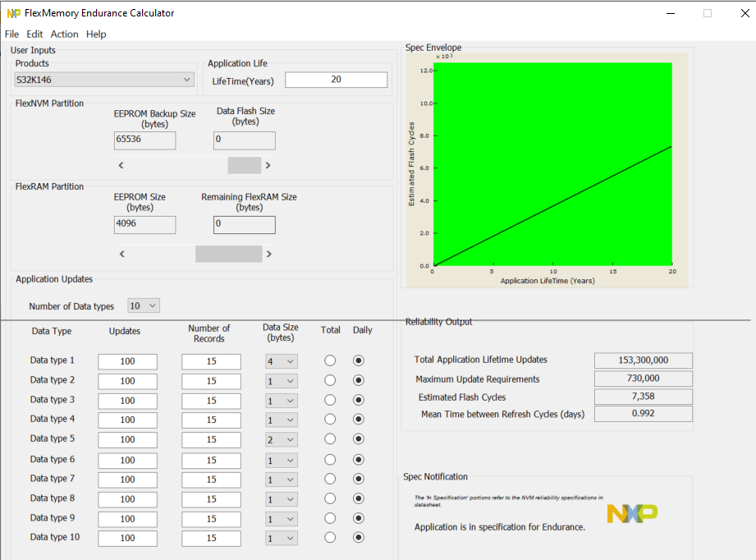Select the Daily radio button for Data type 10
This screenshot has height=560, width=756.
[x=358, y=538]
